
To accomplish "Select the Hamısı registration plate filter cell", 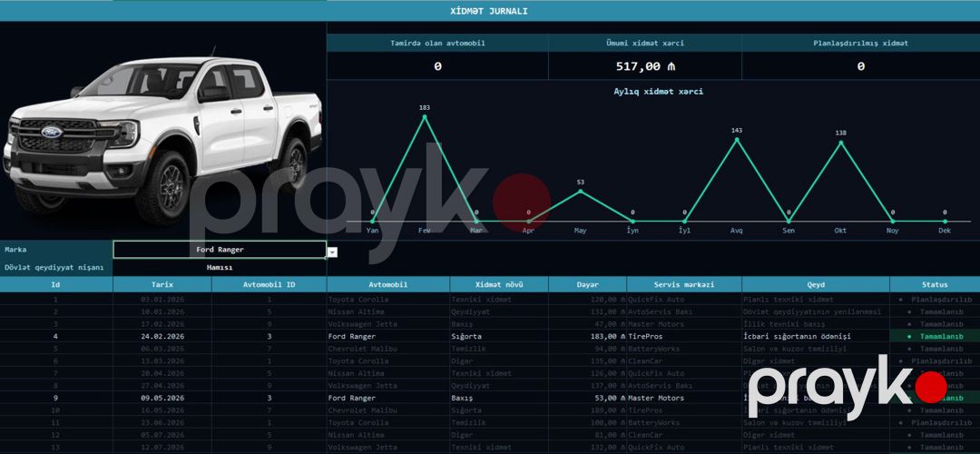I will point(220,267).
